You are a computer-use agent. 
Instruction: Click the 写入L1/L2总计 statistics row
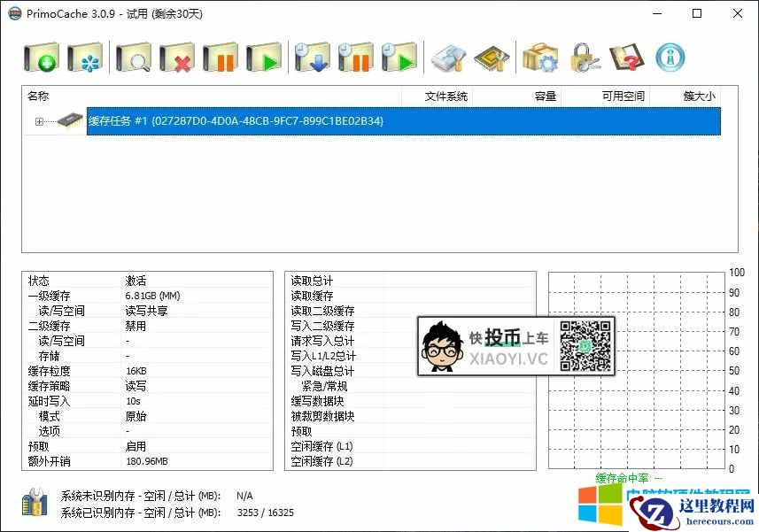(410, 356)
